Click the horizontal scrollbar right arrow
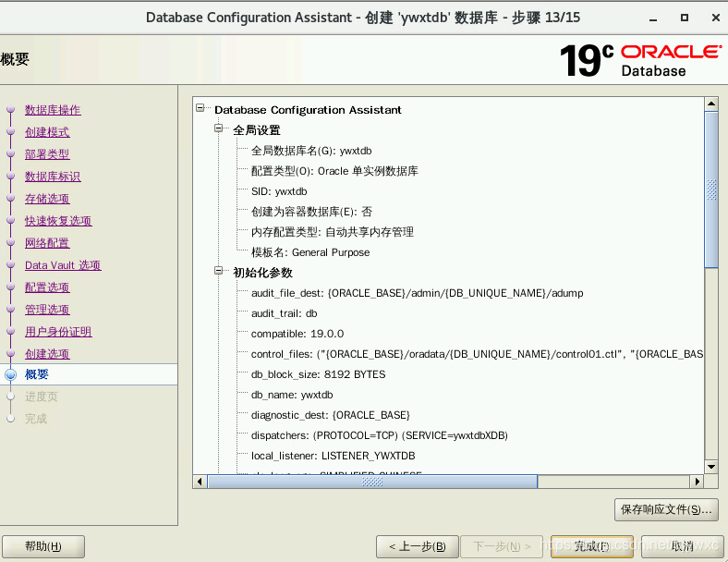The width and height of the screenshot is (728, 562). (x=697, y=482)
